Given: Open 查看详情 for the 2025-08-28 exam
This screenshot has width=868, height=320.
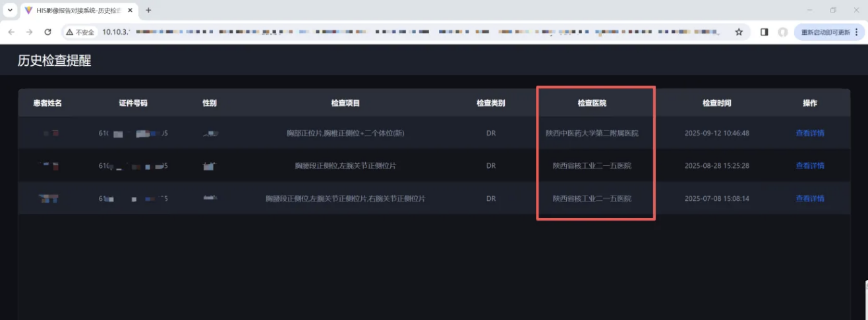Looking at the screenshot, I should (809, 166).
